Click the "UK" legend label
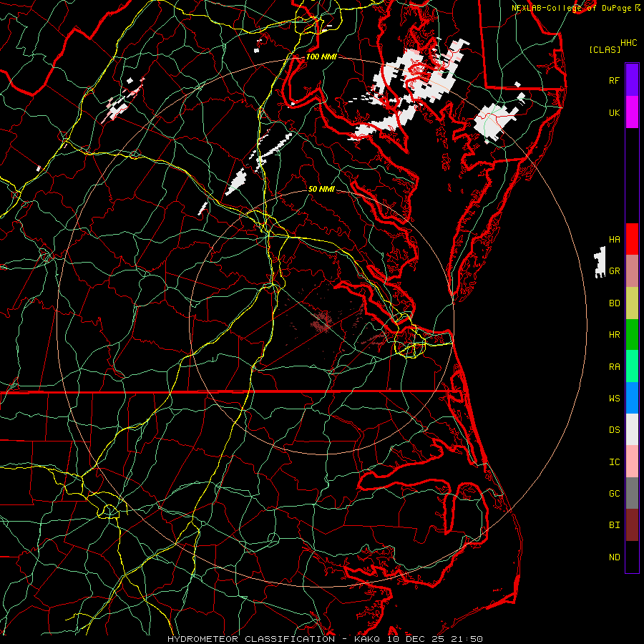Screen dimensions: 644x644 (615, 112)
